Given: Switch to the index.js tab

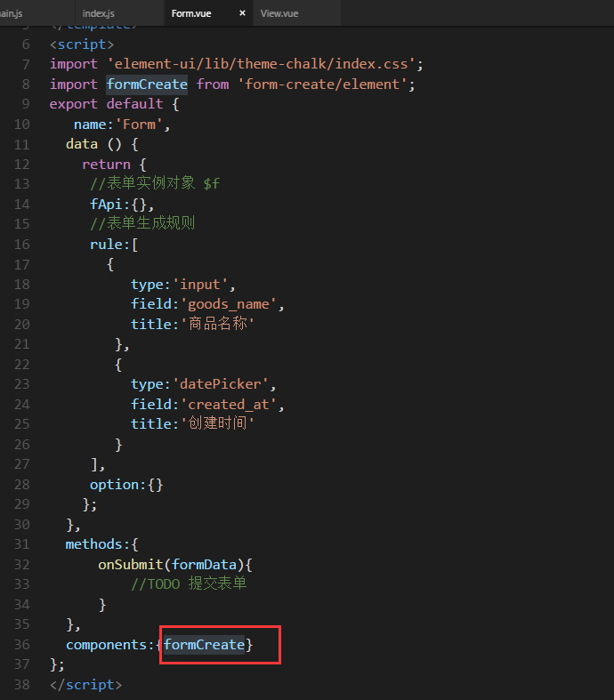Looking at the screenshot, I should pyautogui.click(x=98, y=13).
